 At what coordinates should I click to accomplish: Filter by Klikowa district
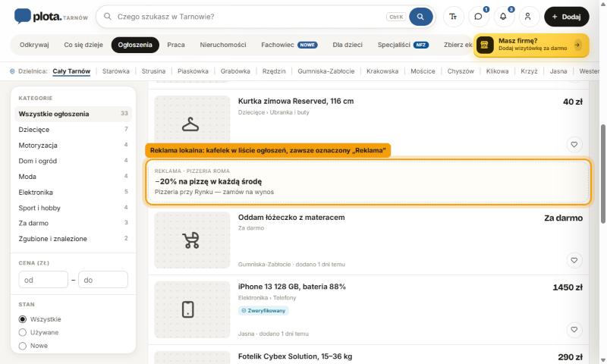(498, 71)
